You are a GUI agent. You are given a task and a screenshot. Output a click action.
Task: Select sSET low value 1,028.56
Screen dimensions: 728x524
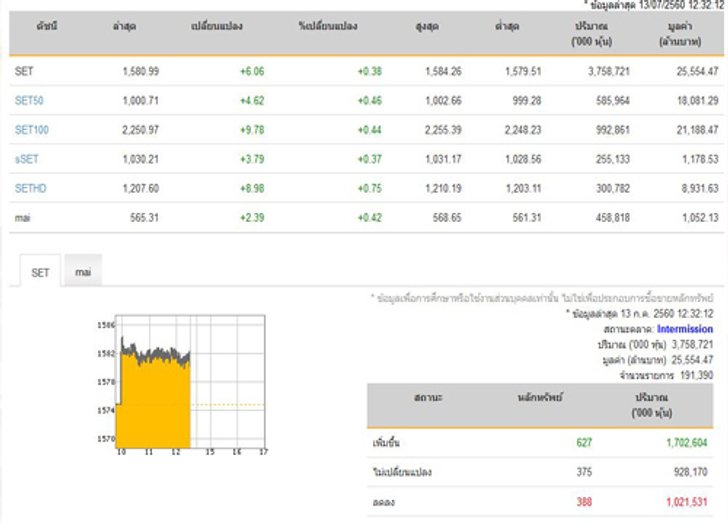coord(523,159)
